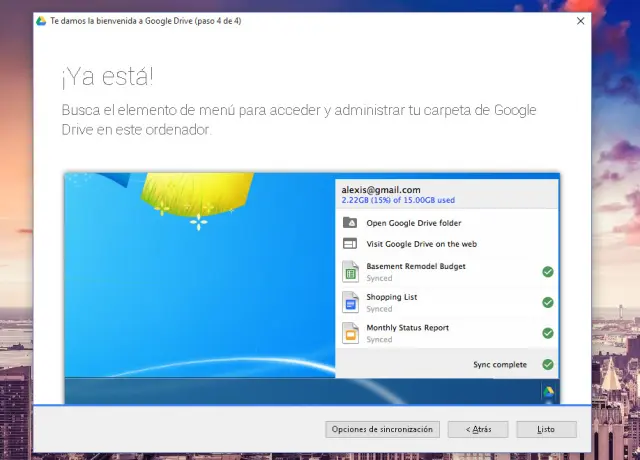The width and height of the screenshot is (640, 460).
Task: Click the Drive tray icon in illustrated taskbar
Action: 548,392
